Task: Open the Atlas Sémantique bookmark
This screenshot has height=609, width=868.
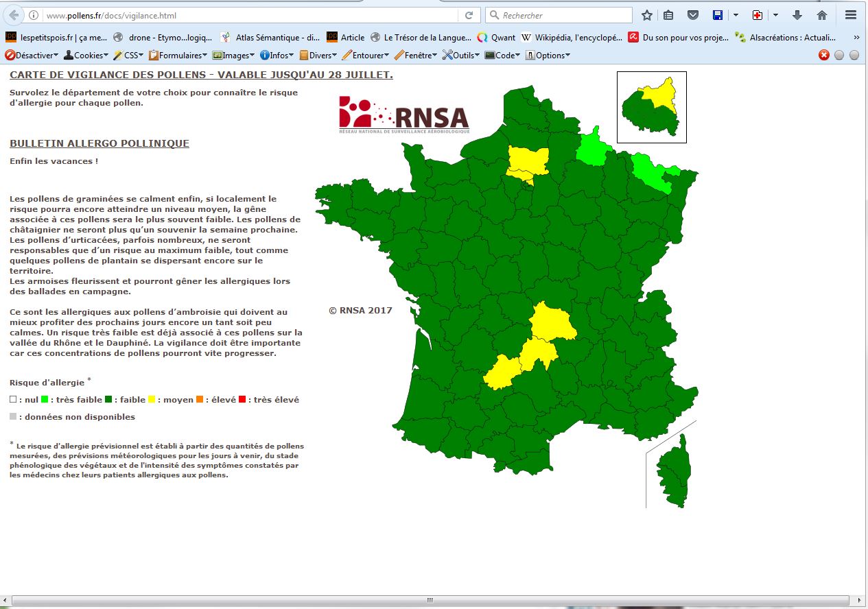Action: (270, 38)
